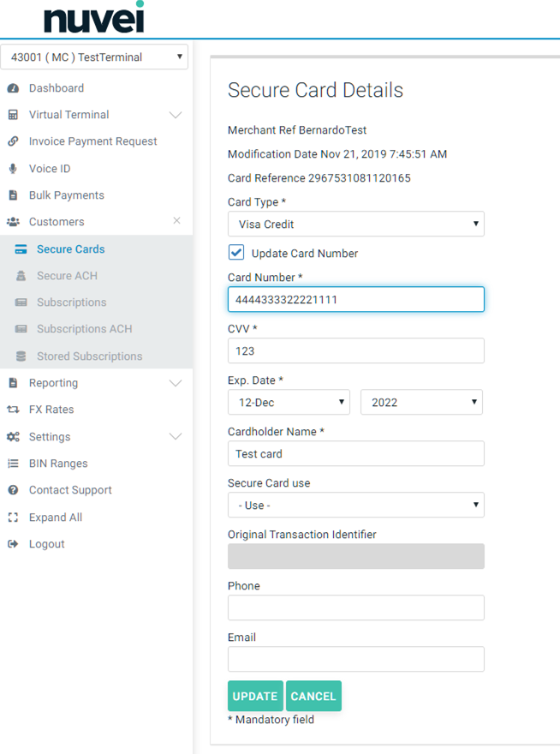Click the Voice ID microphone icon
560x754 pixels.
pyautogui.click(x=13, y=169)
